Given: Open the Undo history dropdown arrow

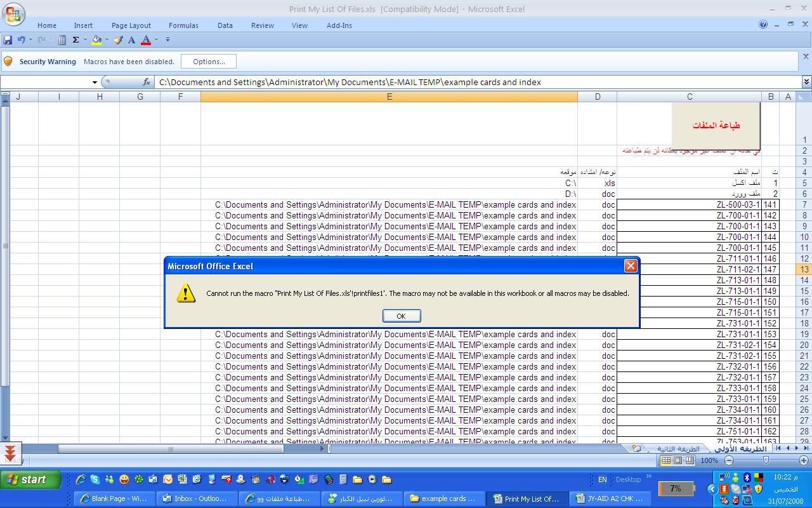Looking at the screenshot, I should 30,40.
